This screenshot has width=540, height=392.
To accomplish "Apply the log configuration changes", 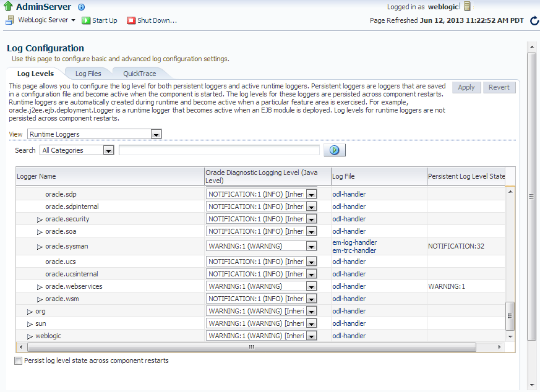I will point(466,87).
